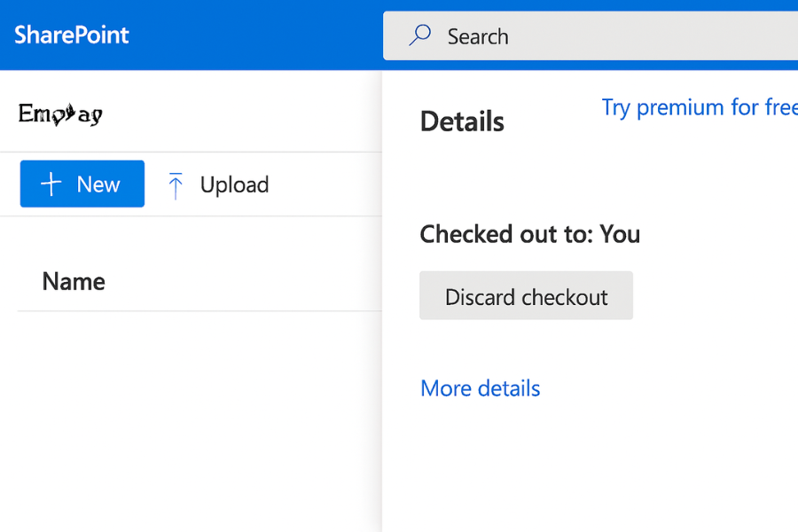The height and width of the screenshot is (532, 798).
Task: Open the New command to create a file
Action: (x=82, y=184)
